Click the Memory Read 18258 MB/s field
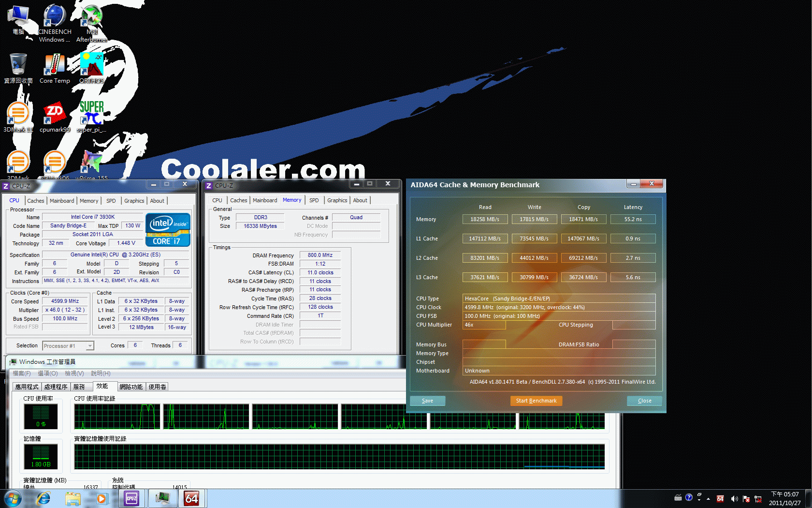Screen dimensions: 812x508 point(485,219)
